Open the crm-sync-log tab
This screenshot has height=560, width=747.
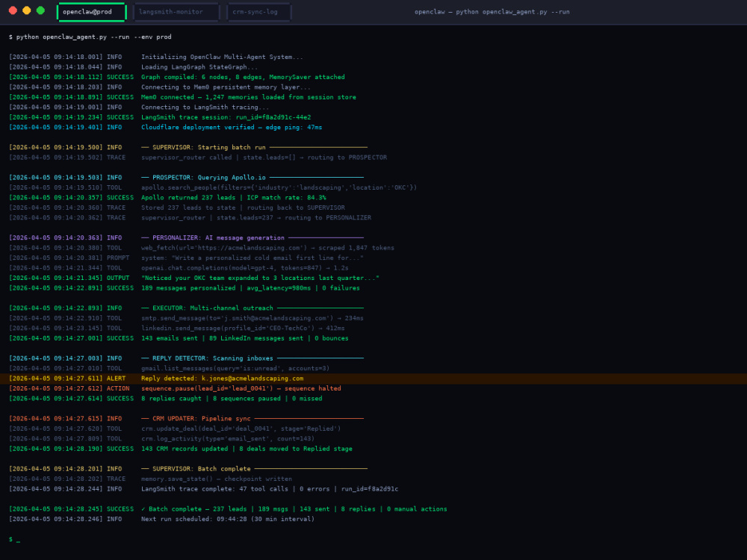258,12
